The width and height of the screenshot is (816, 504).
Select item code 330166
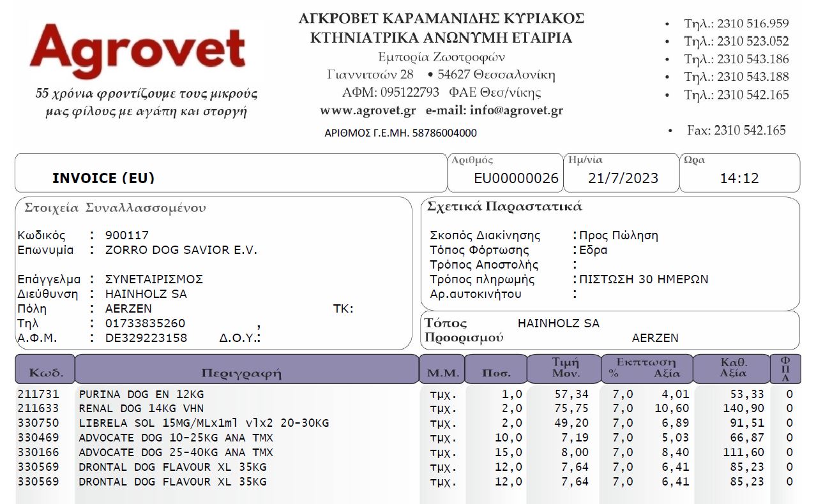pyautogui.click(x=38, y=453)
